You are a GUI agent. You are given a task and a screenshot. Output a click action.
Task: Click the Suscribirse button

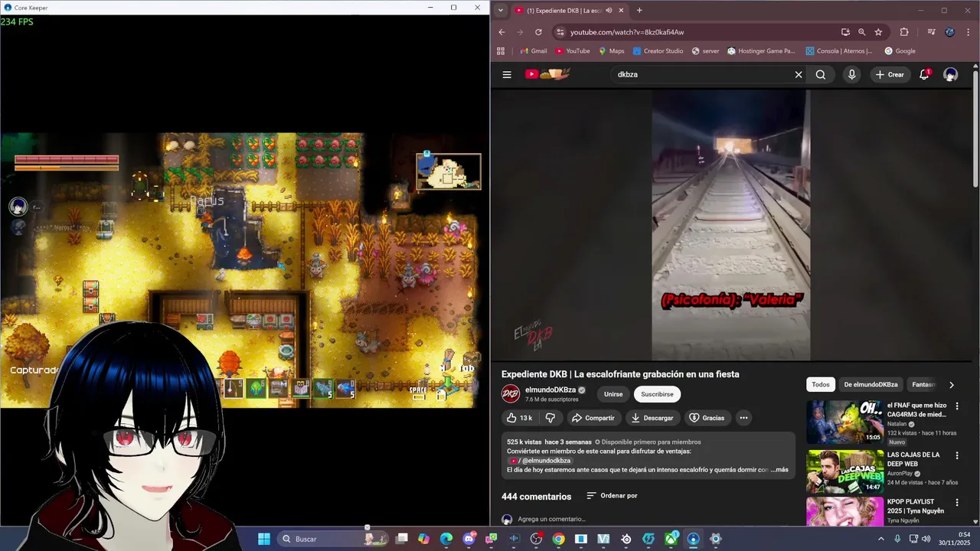click(657, 394)
